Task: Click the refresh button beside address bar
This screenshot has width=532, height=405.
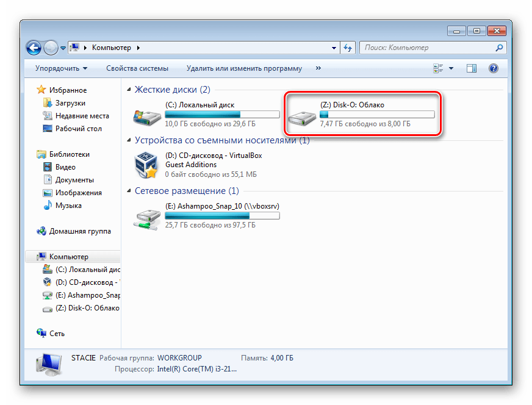Action: click(348, 48)
